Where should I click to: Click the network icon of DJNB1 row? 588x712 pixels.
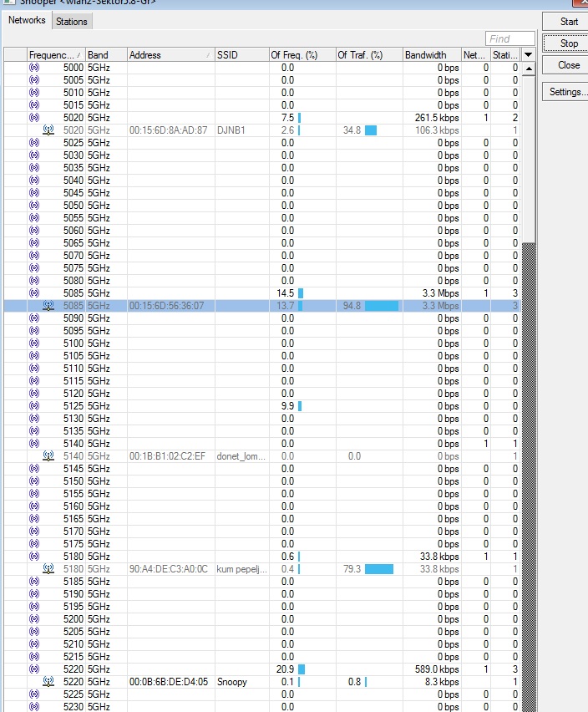pyautogui.click(x=48, y=130)
